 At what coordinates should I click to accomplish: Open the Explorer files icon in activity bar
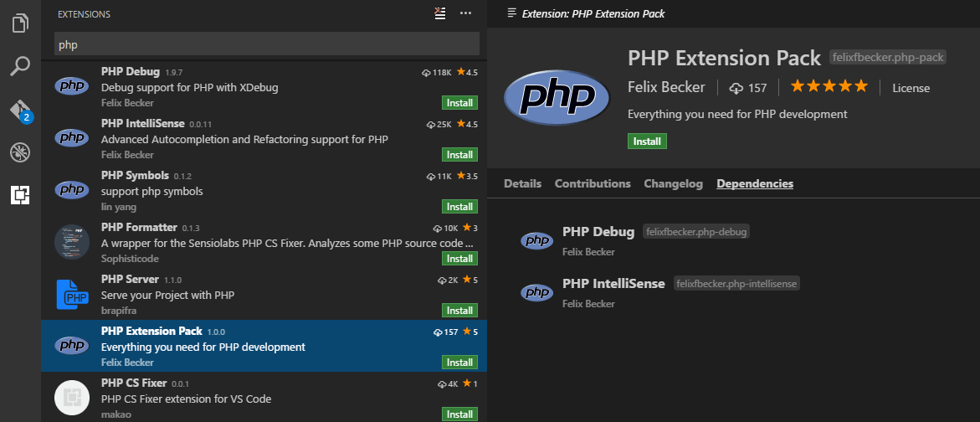point(20,23)
